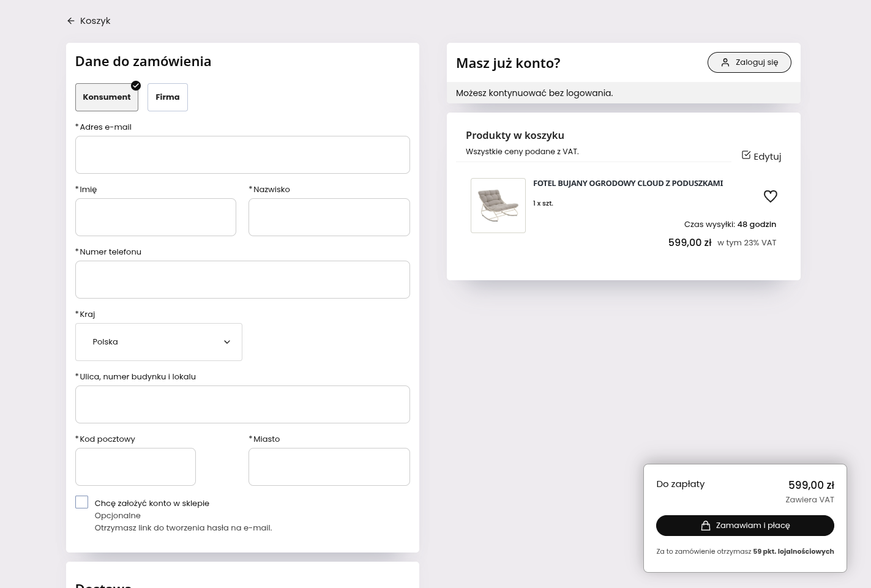Focus the Nazwisko input field
871x588 pixels.
329,217
